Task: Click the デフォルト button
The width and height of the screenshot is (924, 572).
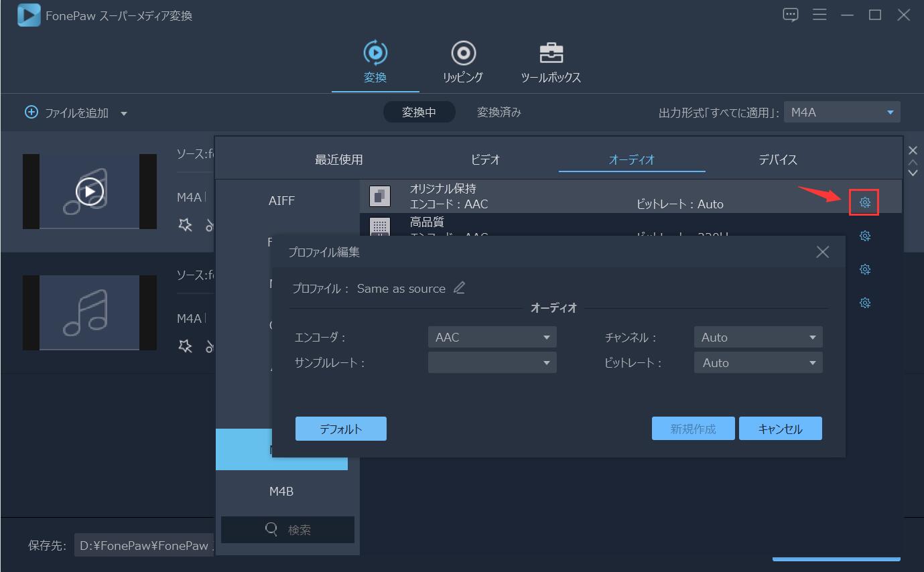Action: point(341,429)
